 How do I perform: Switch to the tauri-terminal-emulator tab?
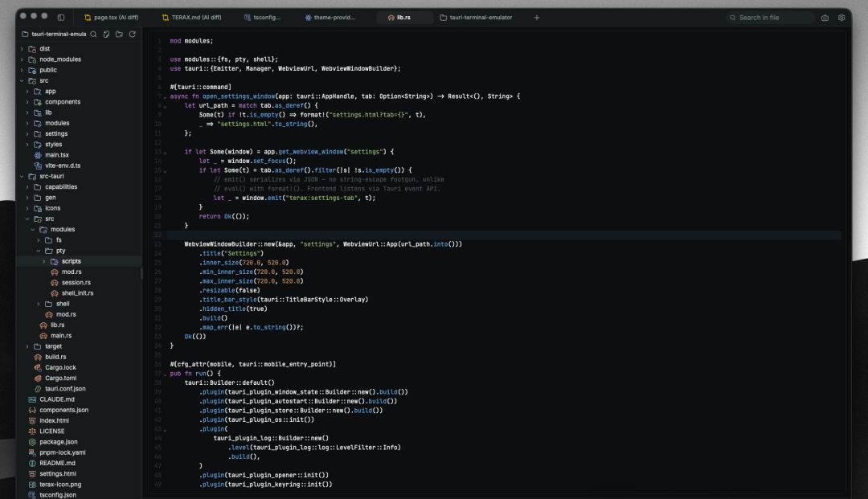(476, 18)
